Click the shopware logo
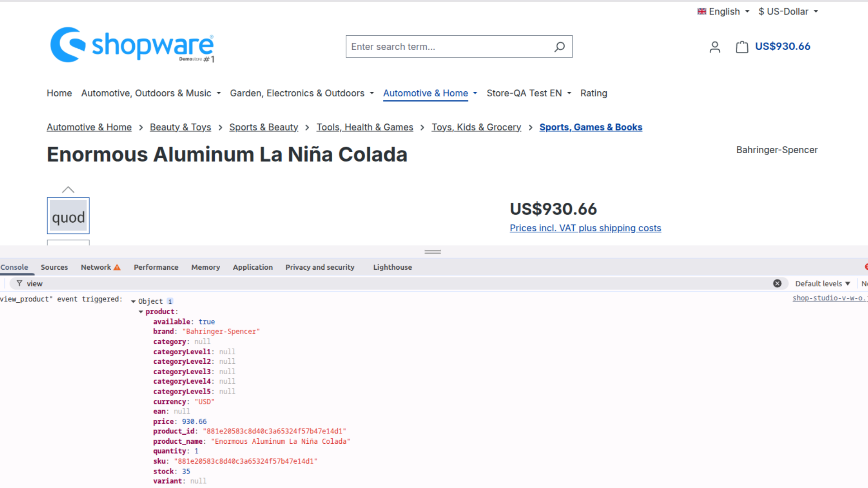The image size is (868, 488). 132,45
